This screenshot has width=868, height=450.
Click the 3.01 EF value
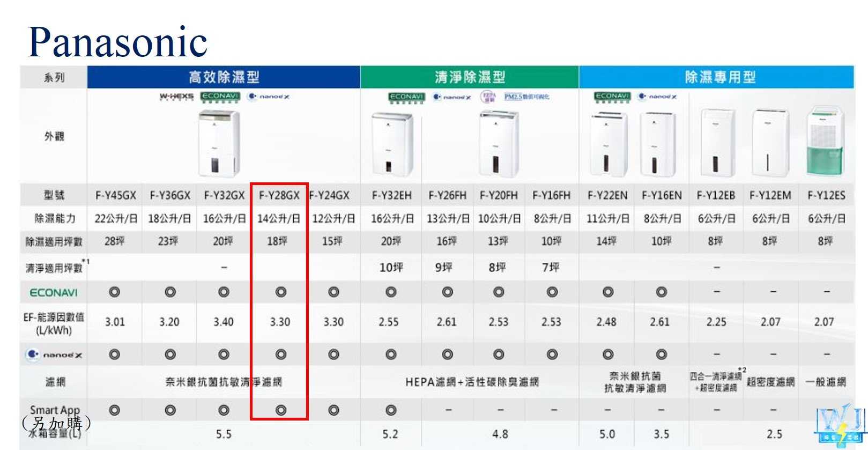pos(115,322)
